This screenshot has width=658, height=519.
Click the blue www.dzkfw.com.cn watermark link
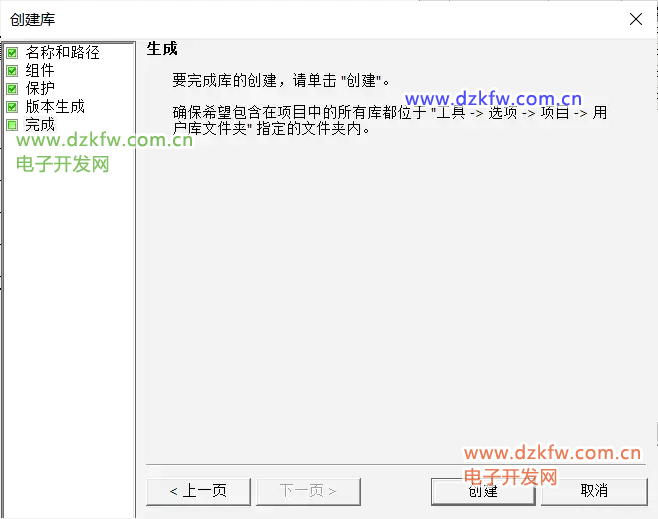[493, 99]
